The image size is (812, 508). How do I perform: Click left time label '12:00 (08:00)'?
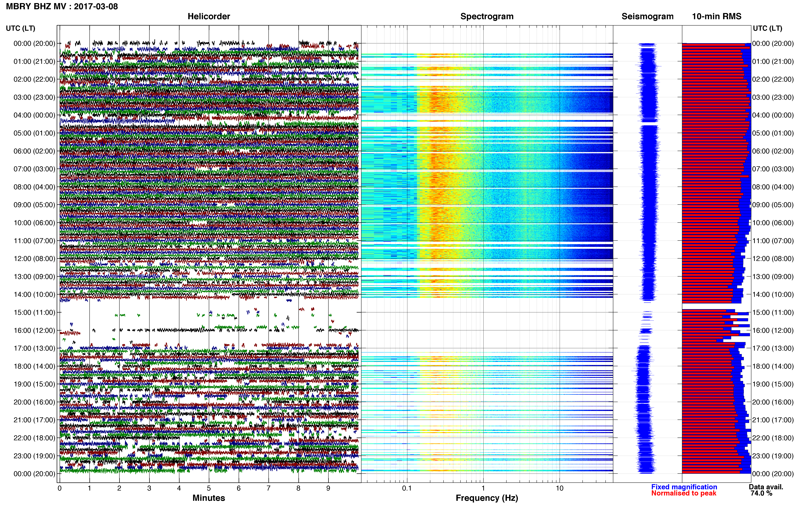(x=34, y=259)
